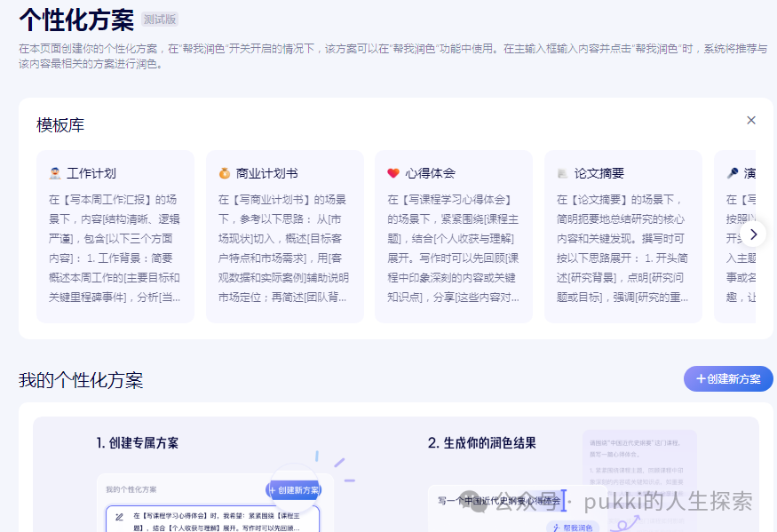The width and height of the screenshot is (777, 532).
Task: Click the document icon beside 论文摘要
Action: 562,173
